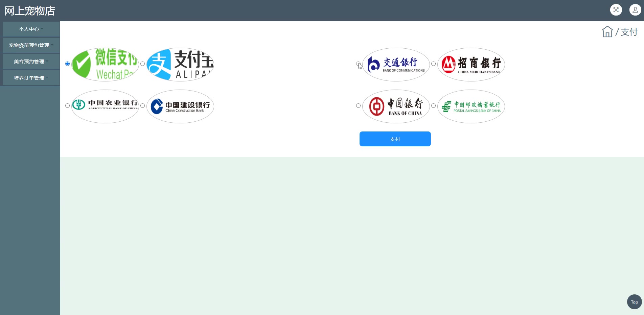Click the Top back-to-top button
Screen dimensions: 644x315
point(634,302)
